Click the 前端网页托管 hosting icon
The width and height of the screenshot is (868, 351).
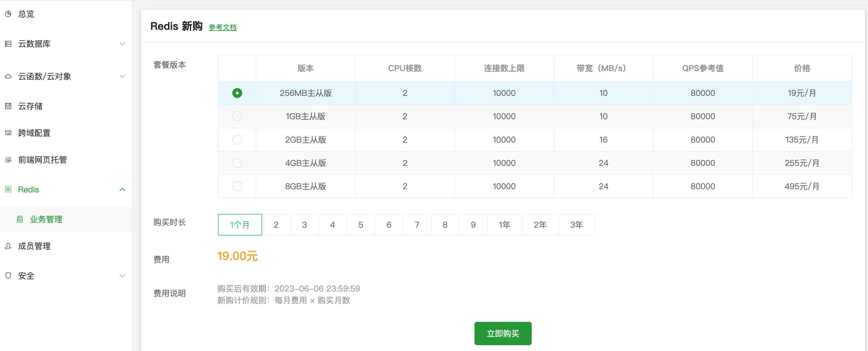pos(8,159)
